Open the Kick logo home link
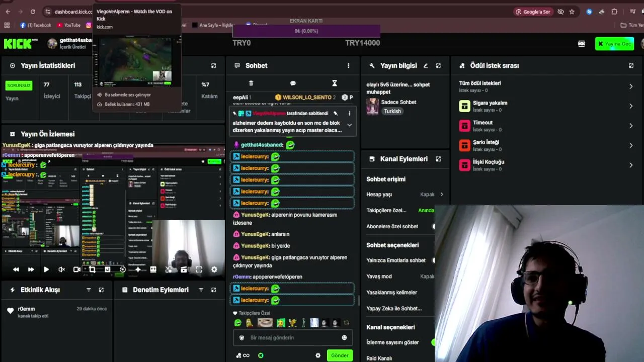644x362 pixels. [x=20, y=44]
